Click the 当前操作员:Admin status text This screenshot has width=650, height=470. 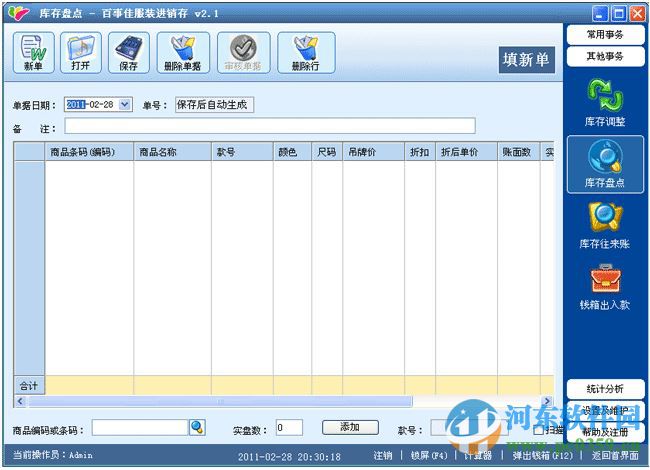click(53, 455)
